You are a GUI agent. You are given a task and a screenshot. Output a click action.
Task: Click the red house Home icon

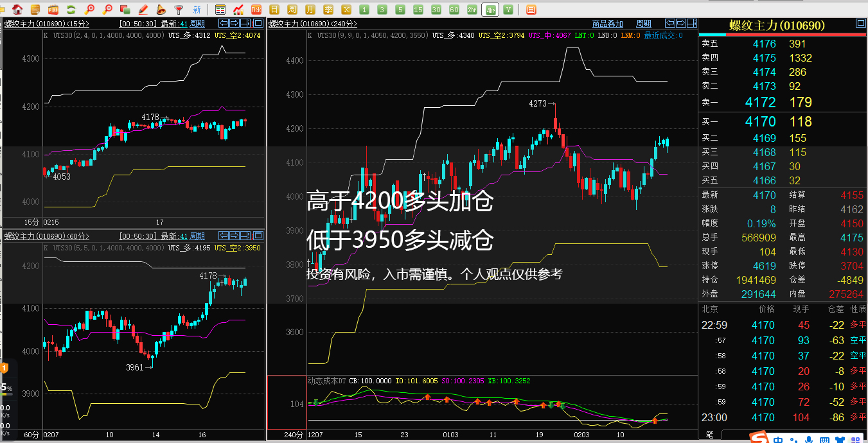18,10
